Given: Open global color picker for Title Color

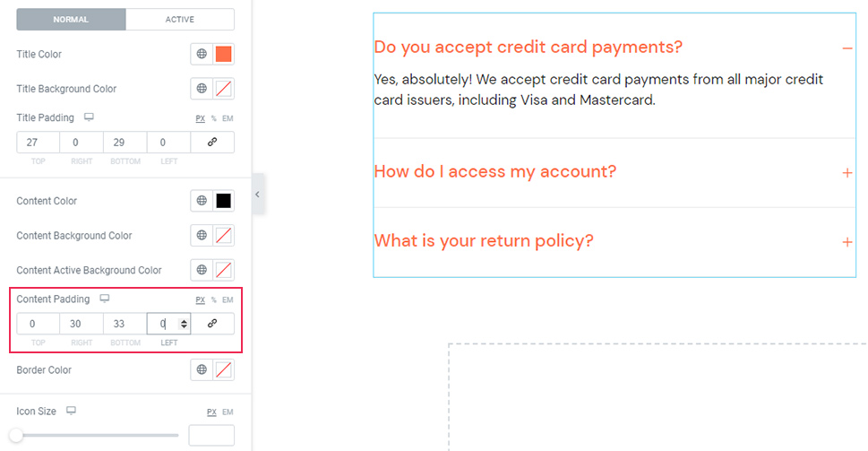Looking at the screenshot, I should [x=202, y=54].
